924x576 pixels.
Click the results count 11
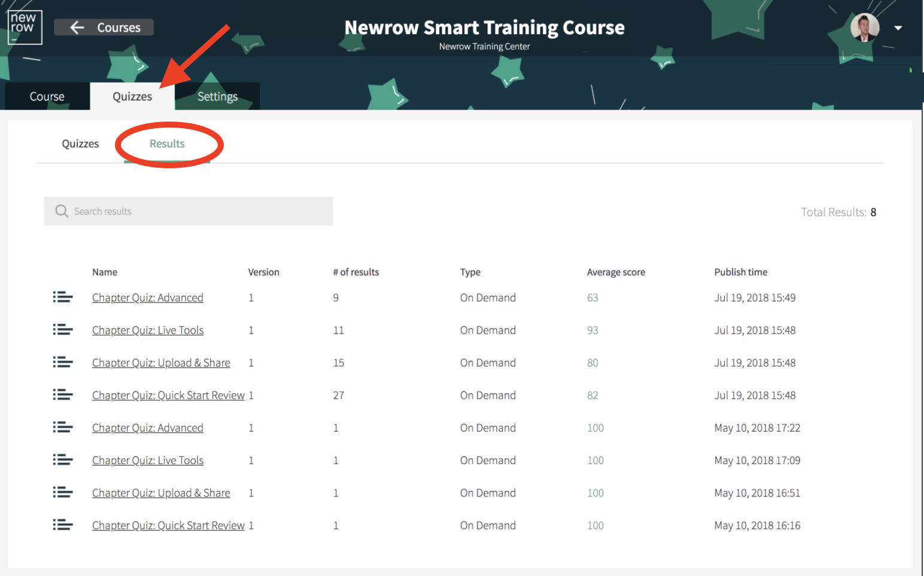coord(339,330)
